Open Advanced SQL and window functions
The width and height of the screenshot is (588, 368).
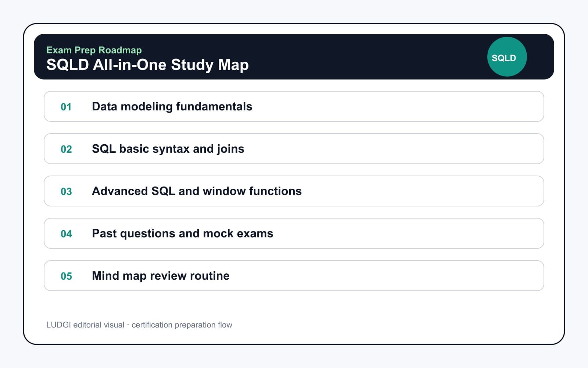[197, 191]
